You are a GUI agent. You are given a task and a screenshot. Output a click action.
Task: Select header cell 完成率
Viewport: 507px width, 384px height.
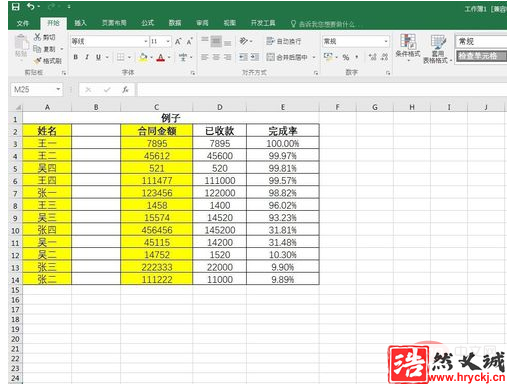coord(283,131)
